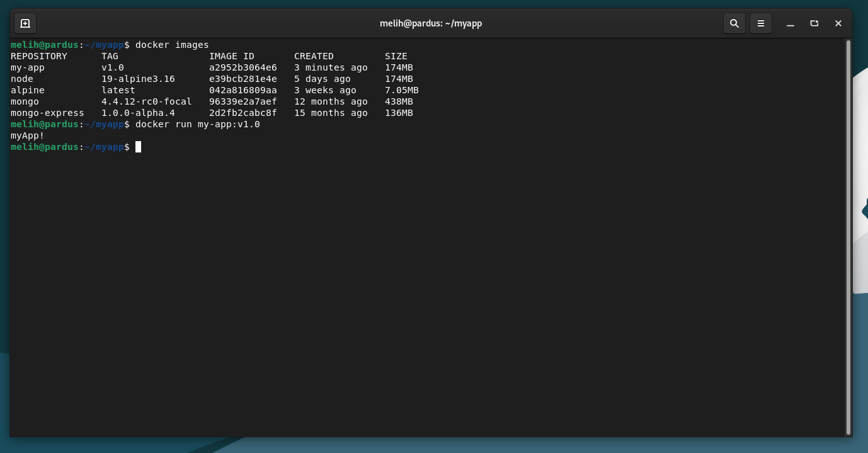The height and width of the screenshot is (453, 868).
Task: Click the 'mongo' repository name
Action: [25, 101]
